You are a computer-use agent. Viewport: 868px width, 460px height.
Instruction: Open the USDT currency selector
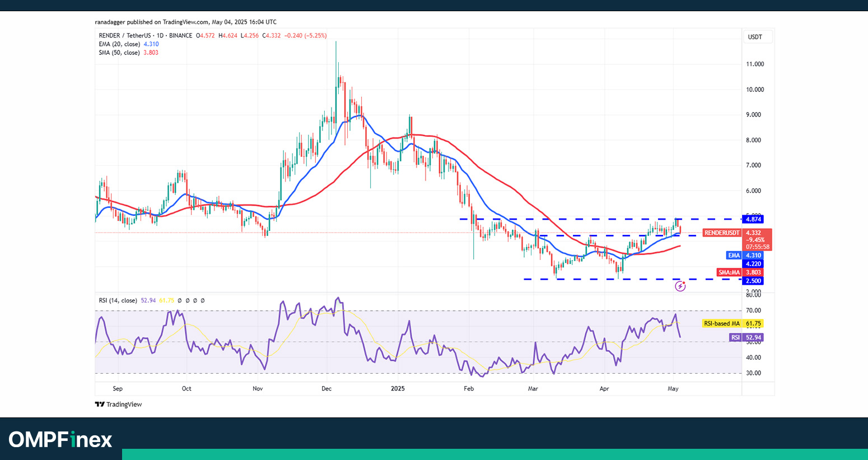(x=755, y=37)
